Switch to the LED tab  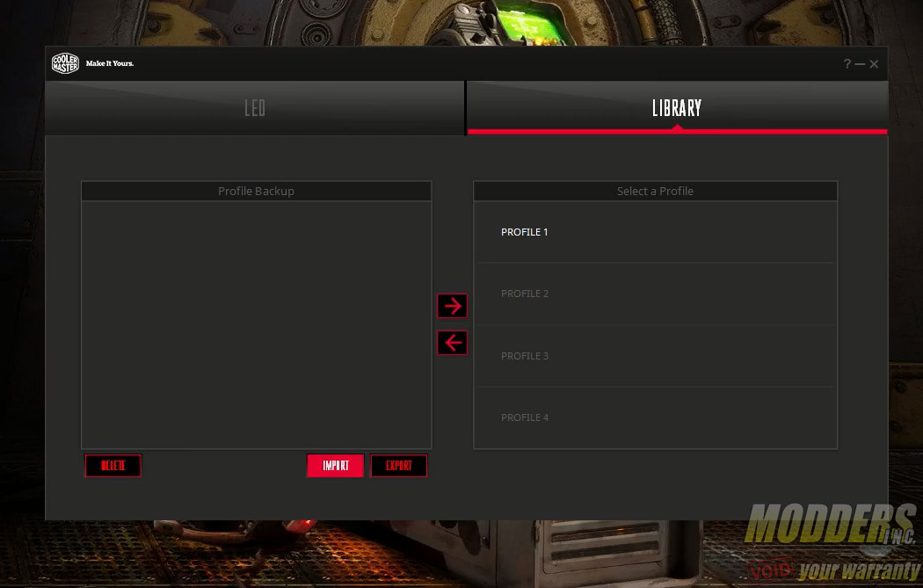pos(255,108)
